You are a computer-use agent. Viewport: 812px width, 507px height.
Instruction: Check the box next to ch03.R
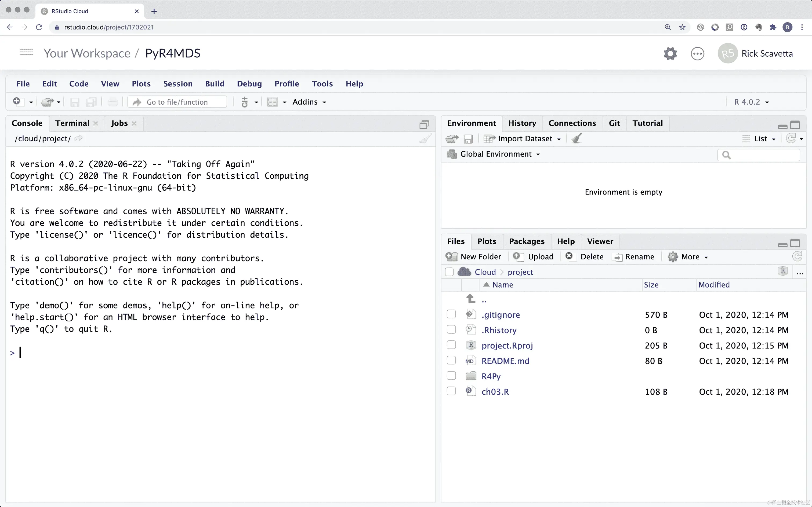tap(451, 391)
